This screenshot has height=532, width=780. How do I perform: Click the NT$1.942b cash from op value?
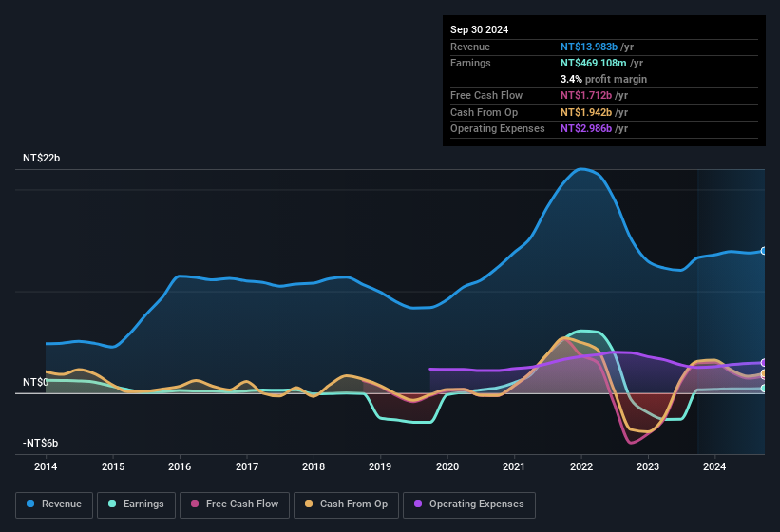586,112
